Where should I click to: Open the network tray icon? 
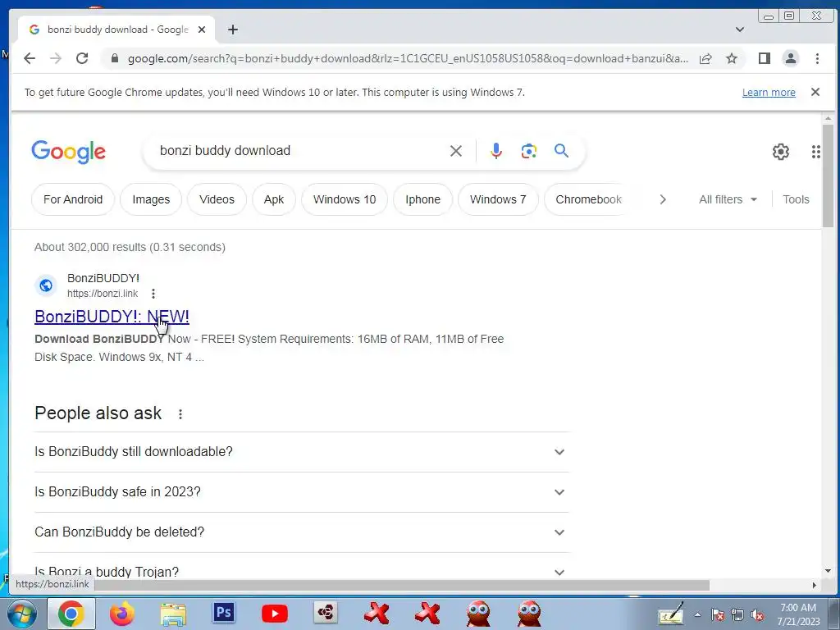pyautogui.click(x=737, y=615)
